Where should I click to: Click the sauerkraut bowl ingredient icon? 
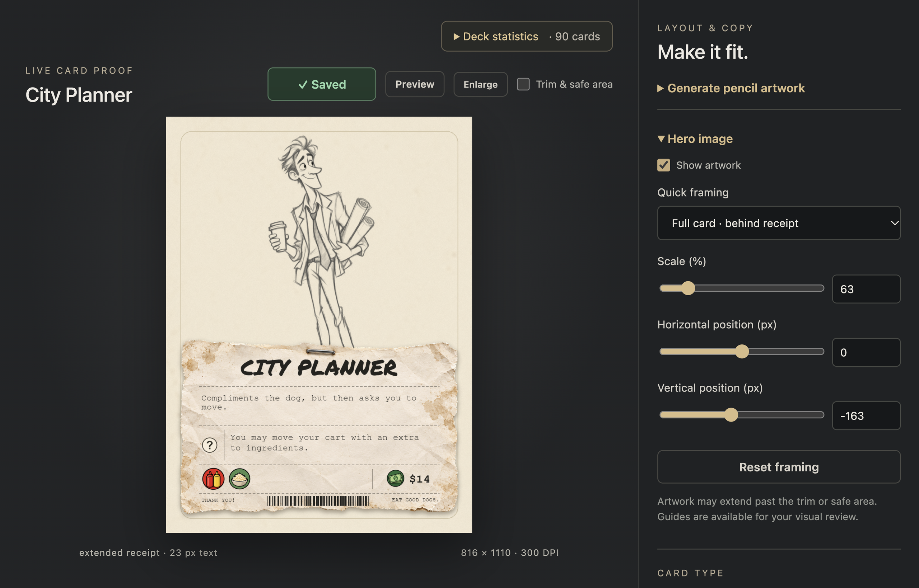tap(239, 479)
